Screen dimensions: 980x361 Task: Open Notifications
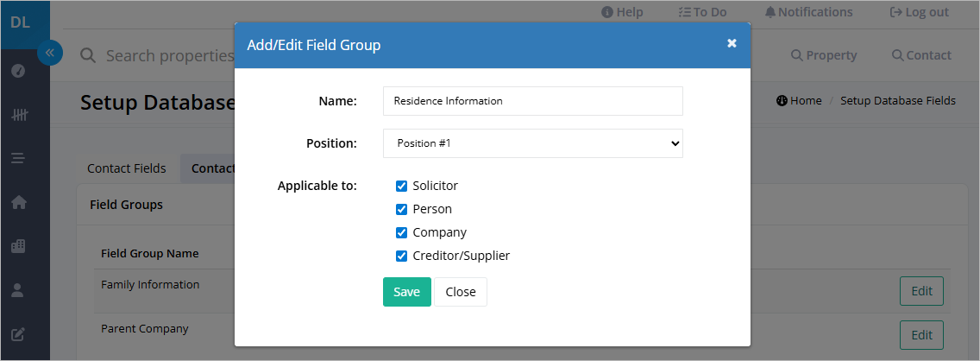point(808,12)
